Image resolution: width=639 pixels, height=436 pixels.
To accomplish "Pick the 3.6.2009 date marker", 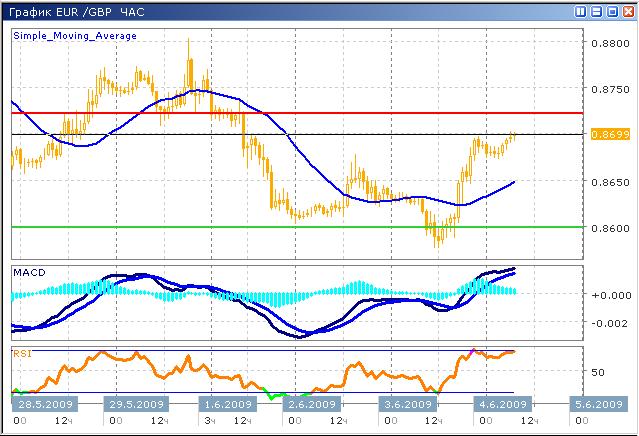I will pos(409,404).
